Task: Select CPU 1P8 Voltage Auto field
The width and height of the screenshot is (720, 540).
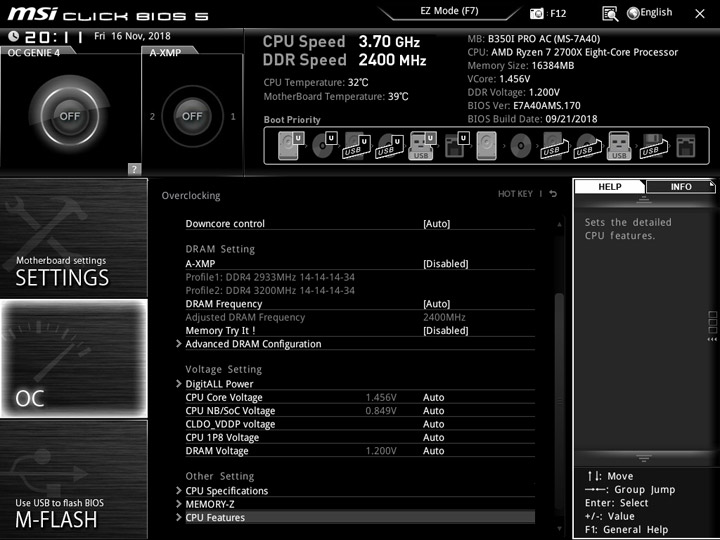Action: 433,437
